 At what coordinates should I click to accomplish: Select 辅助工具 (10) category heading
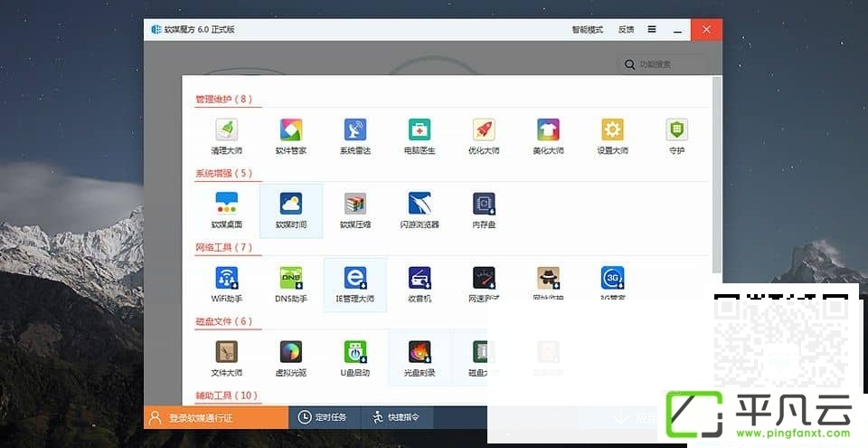(x=227, y=396)
